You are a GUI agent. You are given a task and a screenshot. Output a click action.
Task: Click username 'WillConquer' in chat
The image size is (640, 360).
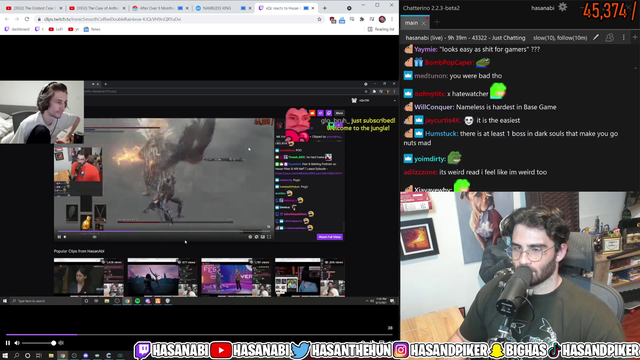(434, 107)
